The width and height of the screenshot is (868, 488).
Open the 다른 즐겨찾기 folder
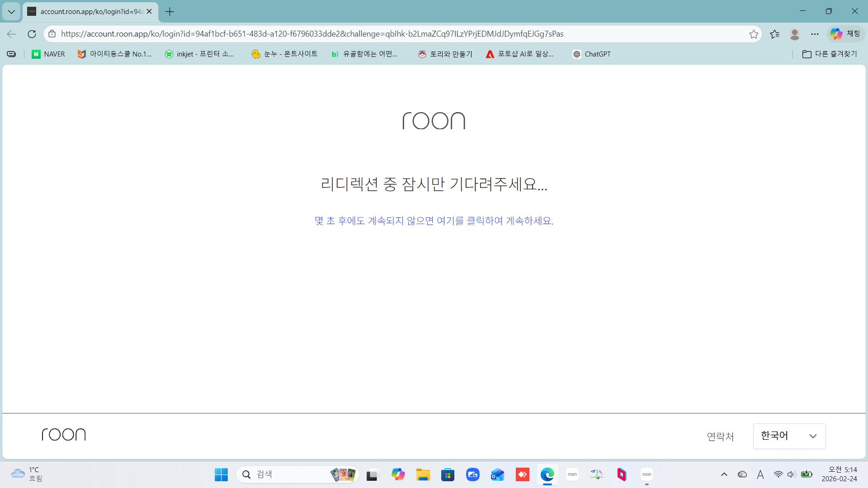[x=830, y=54]
